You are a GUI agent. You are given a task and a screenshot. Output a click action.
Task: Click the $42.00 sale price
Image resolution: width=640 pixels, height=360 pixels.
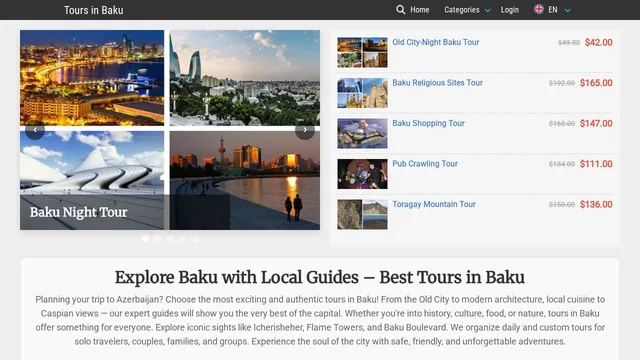598,42
